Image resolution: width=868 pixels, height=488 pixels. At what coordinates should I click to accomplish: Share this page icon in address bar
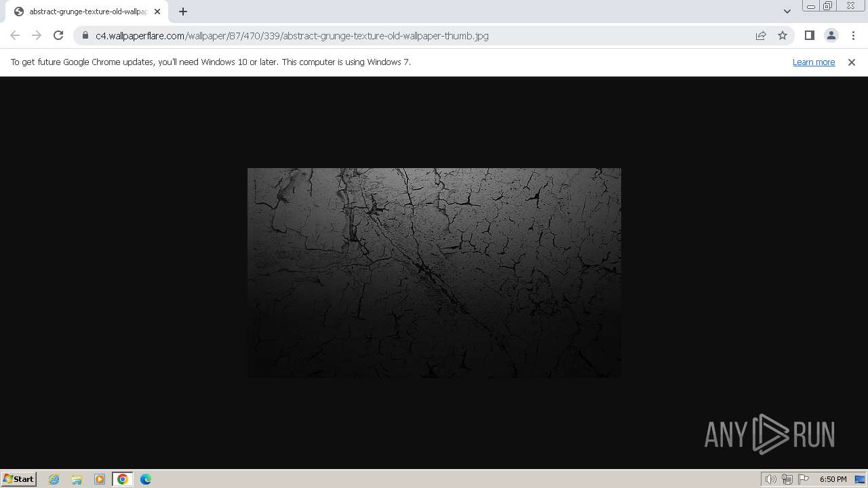pyautogui.click(x=761, y=35)
